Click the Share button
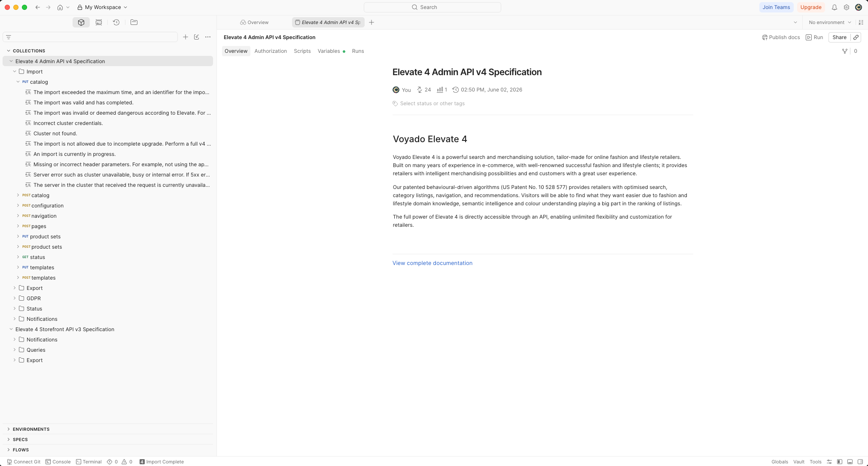This screenshot has width=868, height=466. click(839, 37)
